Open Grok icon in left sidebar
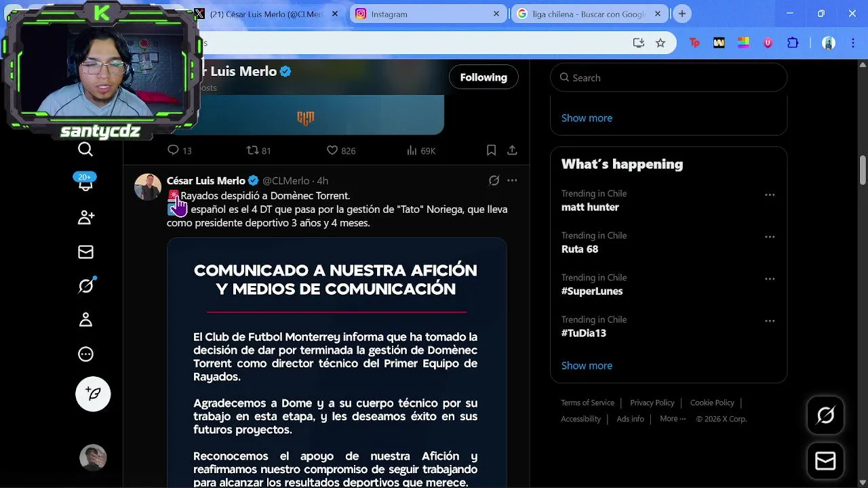Viewport: 868px width, 488px height. tap(85, 286)
